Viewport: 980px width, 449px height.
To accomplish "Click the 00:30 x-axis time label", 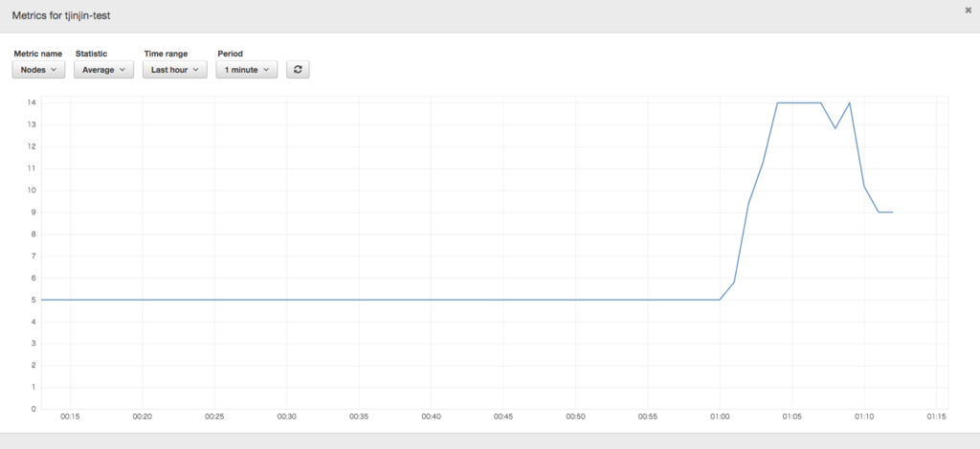I will (x=287, y=416).
